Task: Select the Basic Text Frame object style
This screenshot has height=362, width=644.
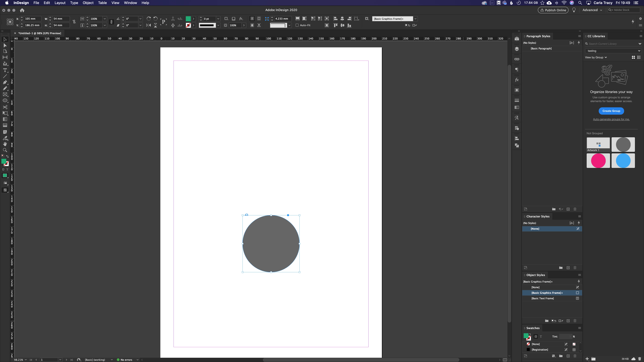Action: point(552,298)
